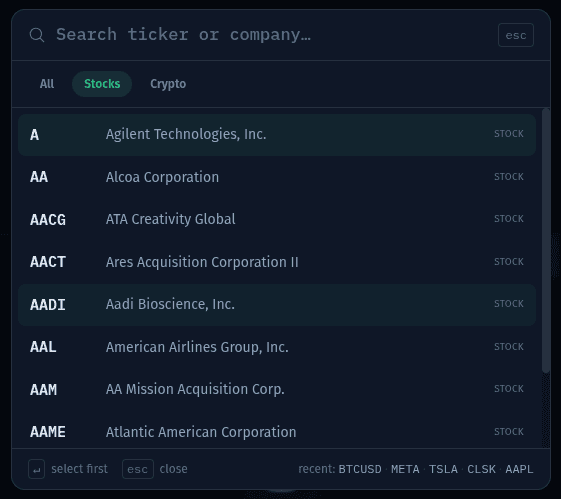Open recent ticker AAPL
The height and width of the screenshot is (499, 561).
[519, 469]
